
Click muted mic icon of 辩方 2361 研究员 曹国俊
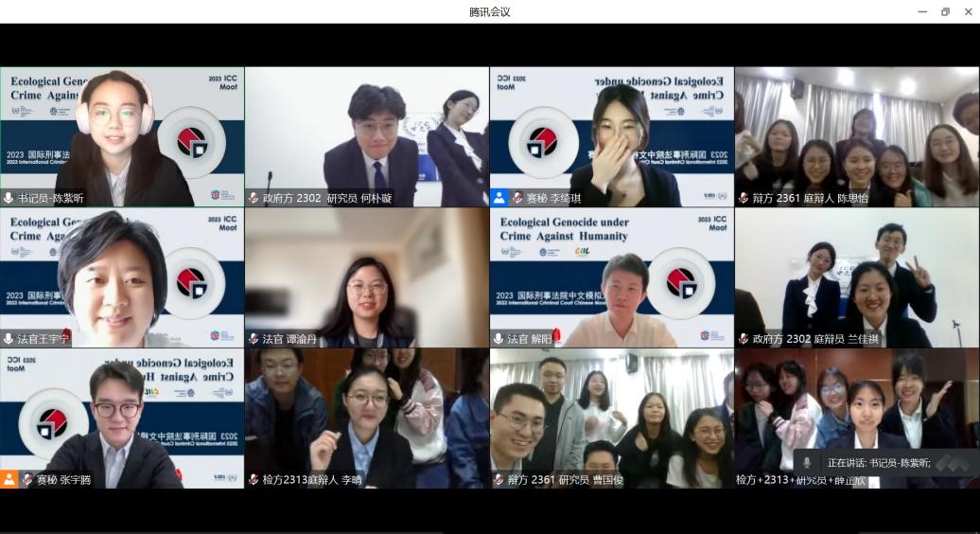pos(499,480)
